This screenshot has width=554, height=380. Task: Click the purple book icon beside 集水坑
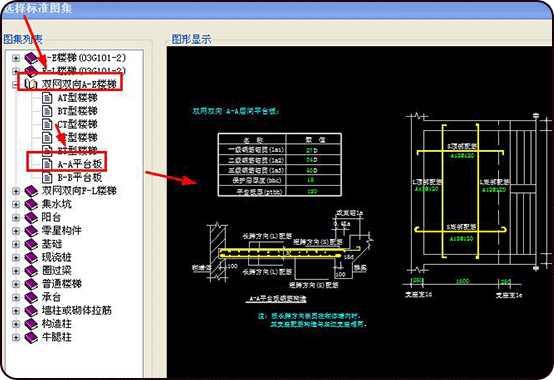click(x=31, y=204)
